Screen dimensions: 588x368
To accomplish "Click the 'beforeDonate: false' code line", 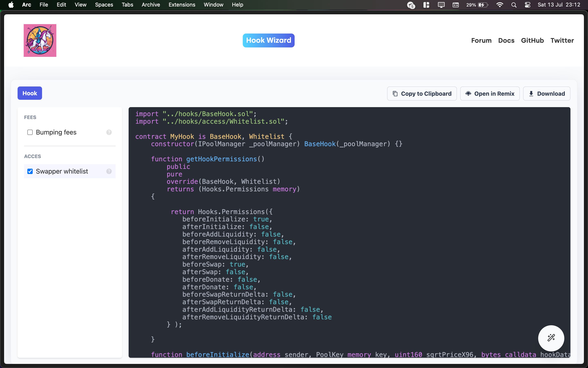I will click(x=221, y=279).
